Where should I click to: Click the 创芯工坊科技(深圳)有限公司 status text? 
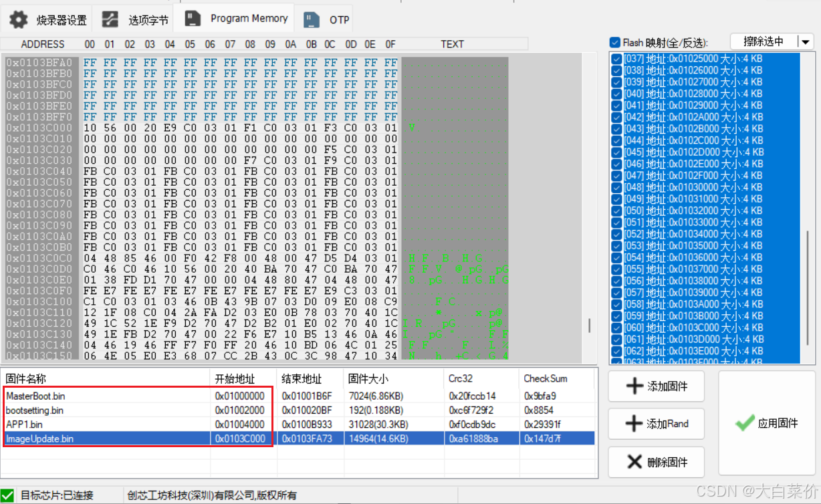pos(212,495)
